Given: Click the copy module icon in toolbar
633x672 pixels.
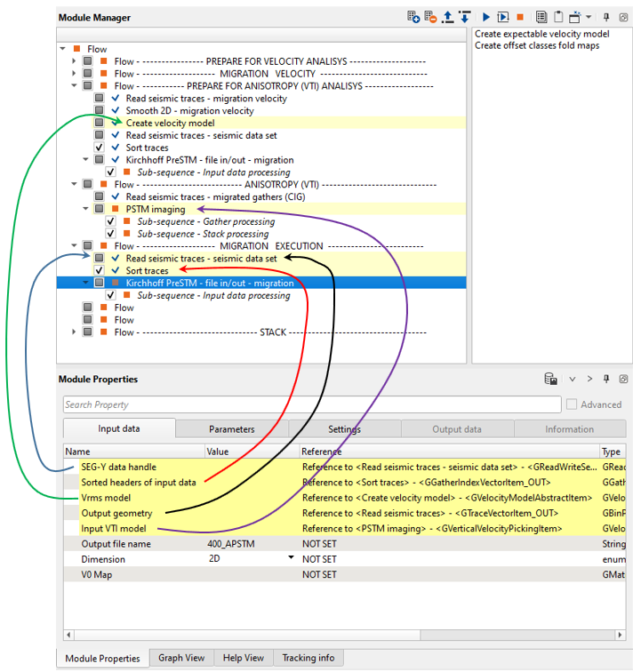Looking at the screenshot, I should [x=541, y=17].
